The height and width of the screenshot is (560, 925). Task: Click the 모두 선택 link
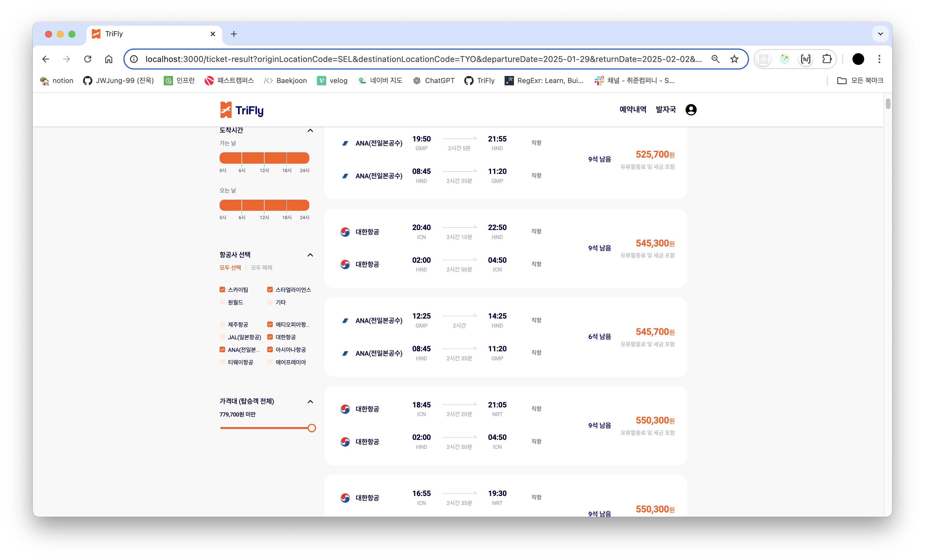pyautogui.click(x=230, y=268)
